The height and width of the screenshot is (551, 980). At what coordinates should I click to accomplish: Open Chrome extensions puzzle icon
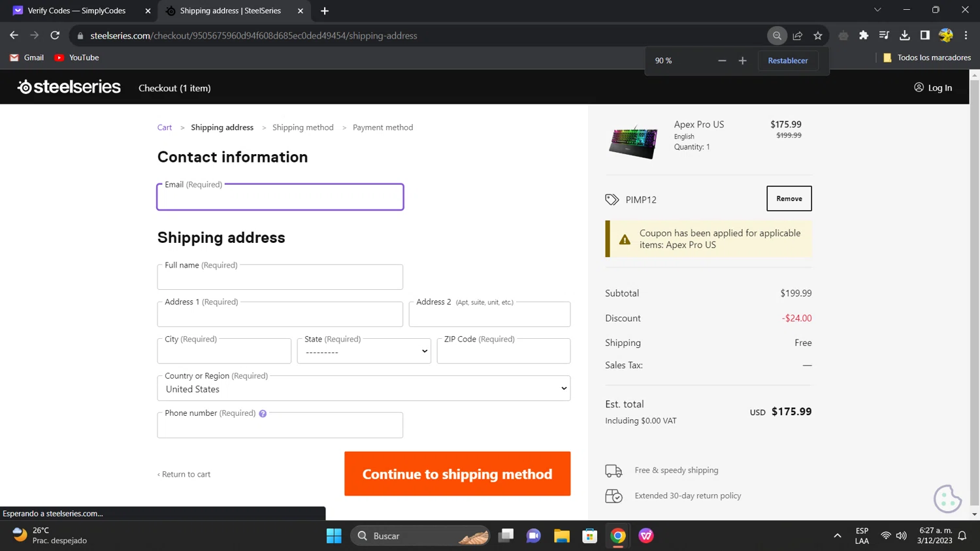[864, 36]
